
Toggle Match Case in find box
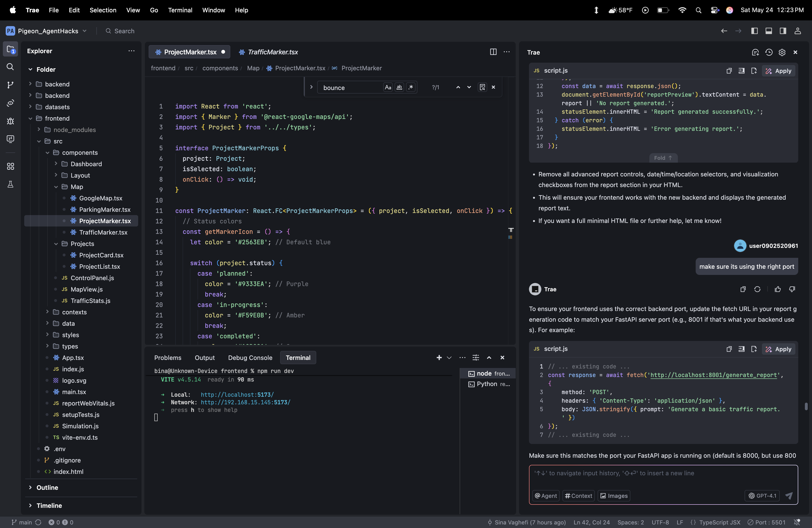(x=388, y=87)
